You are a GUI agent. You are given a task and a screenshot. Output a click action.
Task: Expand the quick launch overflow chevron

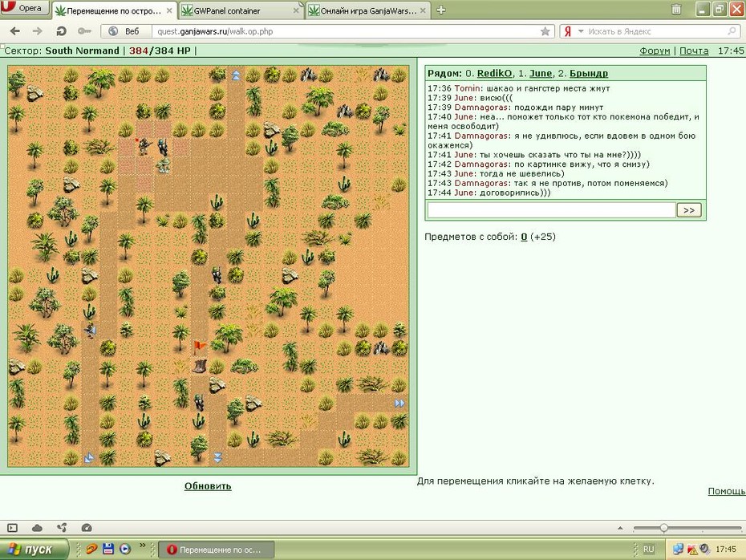142,546
